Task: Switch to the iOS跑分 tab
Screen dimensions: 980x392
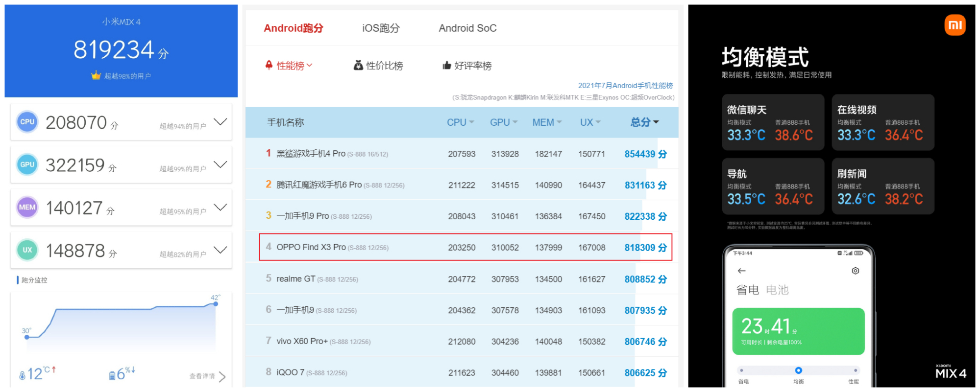Action: coord(381,28)
